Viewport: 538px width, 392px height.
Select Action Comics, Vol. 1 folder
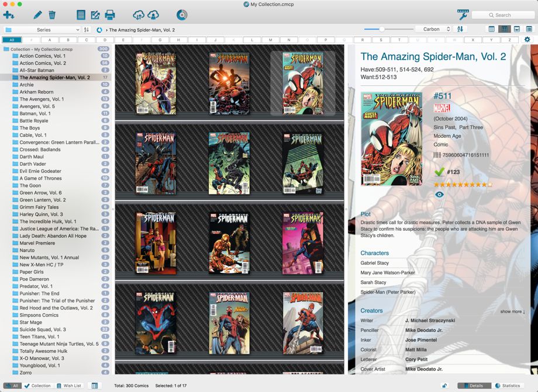tap(43, 56)
